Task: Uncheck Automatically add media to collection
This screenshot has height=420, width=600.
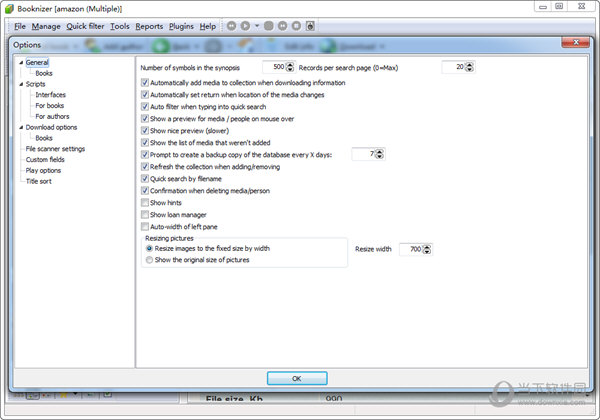Action: pos(145,83)
